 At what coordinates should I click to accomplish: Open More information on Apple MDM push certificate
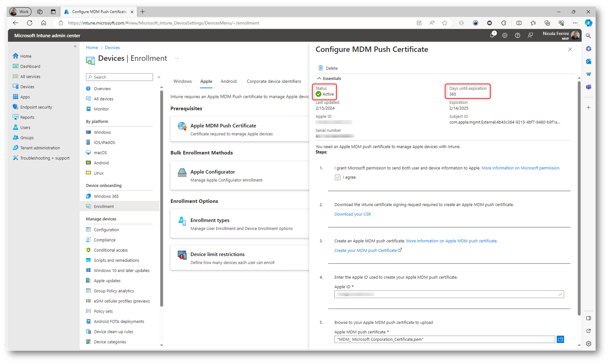tap(452, 241)
